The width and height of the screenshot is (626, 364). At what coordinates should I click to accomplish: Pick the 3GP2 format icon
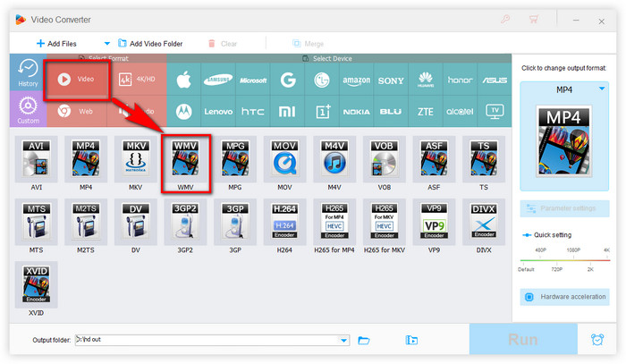185,222
